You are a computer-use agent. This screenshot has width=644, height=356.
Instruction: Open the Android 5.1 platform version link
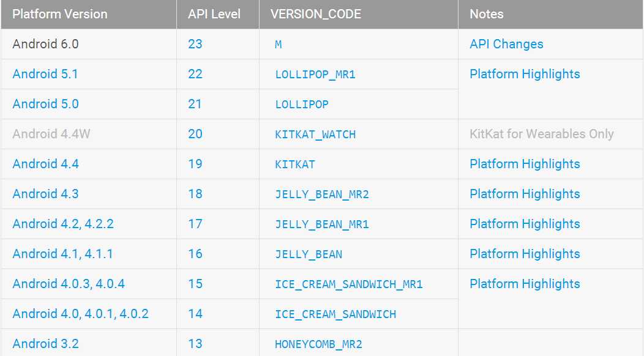coord(45,74)
